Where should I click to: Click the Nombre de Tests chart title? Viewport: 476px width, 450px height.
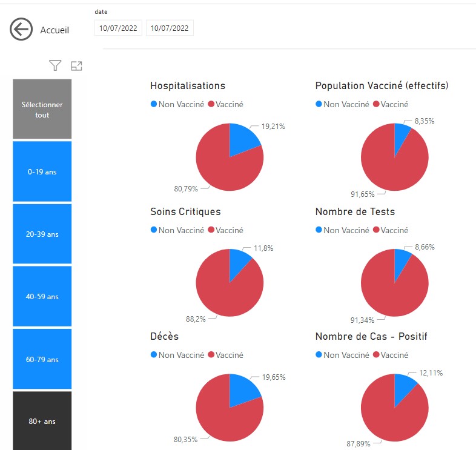[355, 211]
